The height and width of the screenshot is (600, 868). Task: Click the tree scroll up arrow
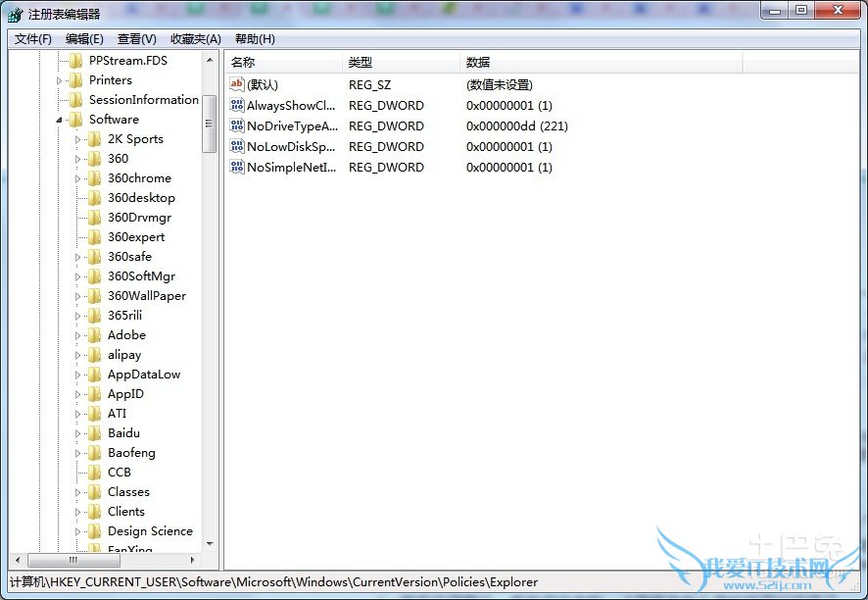tap(210, 59)
